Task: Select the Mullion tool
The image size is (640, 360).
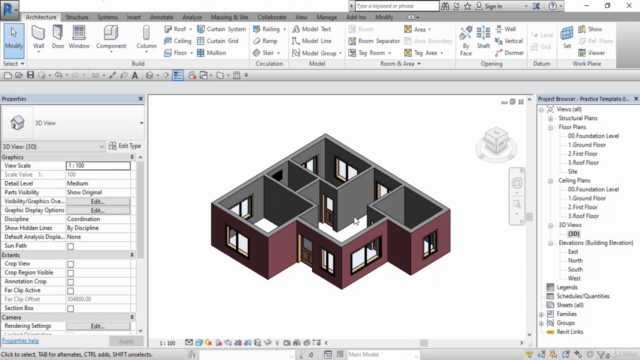Action: pyautogui.click(x=212, y=53)
